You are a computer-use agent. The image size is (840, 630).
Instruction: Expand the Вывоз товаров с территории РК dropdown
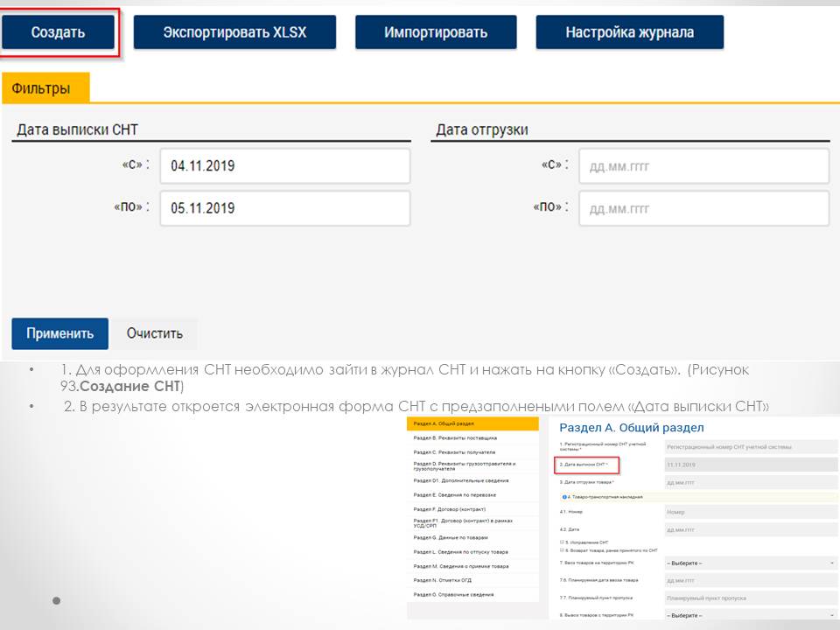[x=750, y=615]
